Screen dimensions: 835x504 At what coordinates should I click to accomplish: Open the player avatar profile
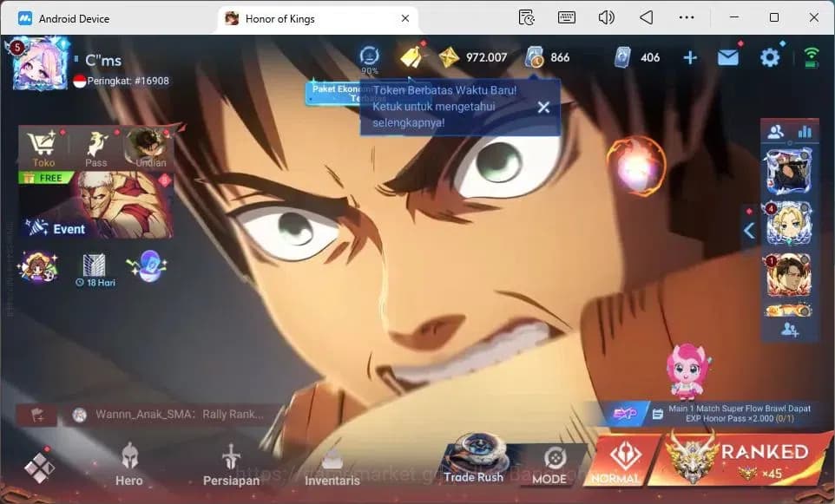point(39,64)
